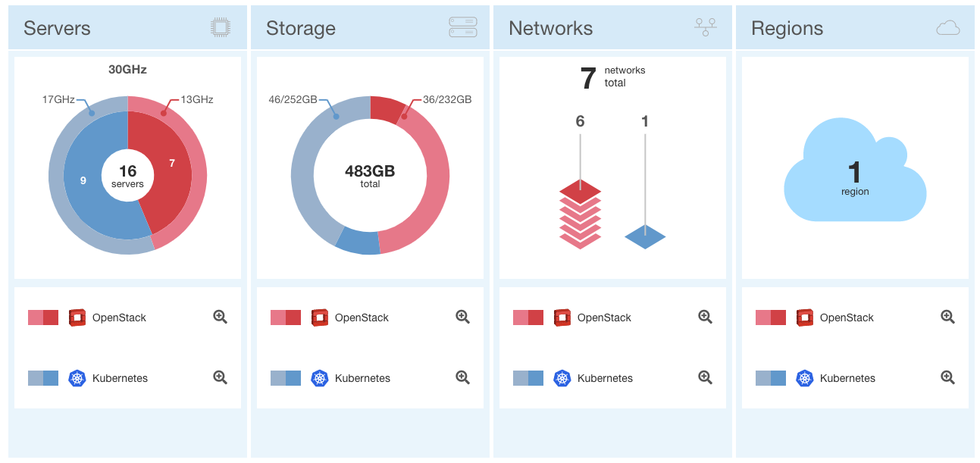Click the cloud outline icon in Regions header

(x=947, y=28)
